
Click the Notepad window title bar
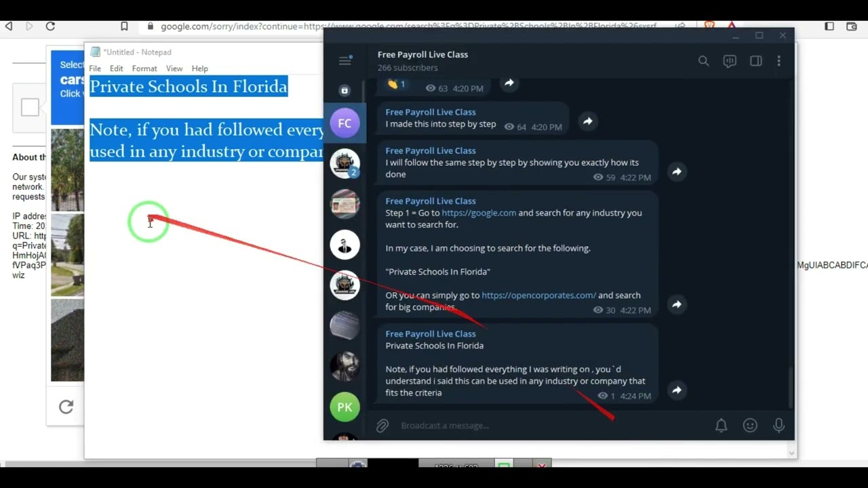(203, 52)
